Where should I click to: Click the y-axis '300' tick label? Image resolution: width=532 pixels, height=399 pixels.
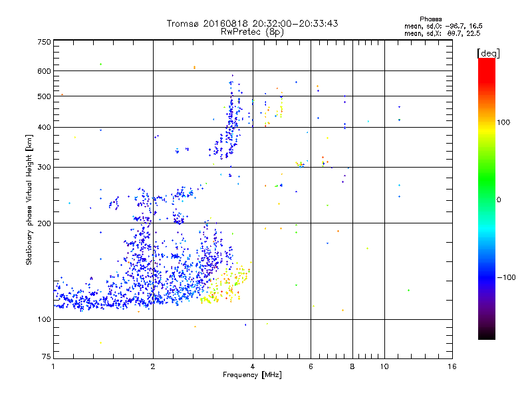pyautogui.click(x=44, y=167)
